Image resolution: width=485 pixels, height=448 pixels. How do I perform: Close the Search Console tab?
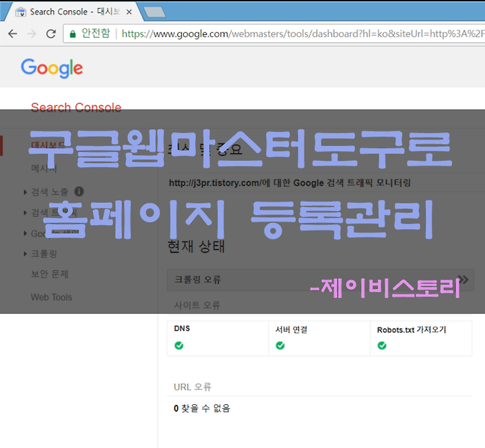[x=129, y=11]
